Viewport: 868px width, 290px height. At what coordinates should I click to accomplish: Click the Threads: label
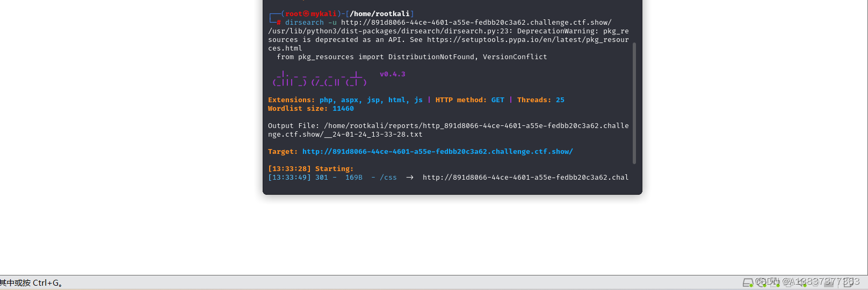point(534,100)
